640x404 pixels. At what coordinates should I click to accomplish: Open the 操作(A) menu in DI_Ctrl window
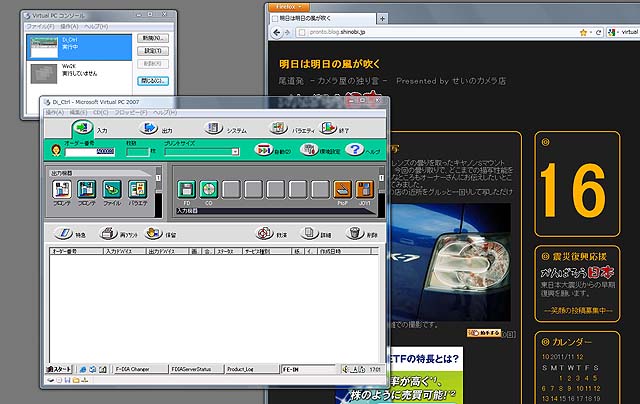point(55,113)
